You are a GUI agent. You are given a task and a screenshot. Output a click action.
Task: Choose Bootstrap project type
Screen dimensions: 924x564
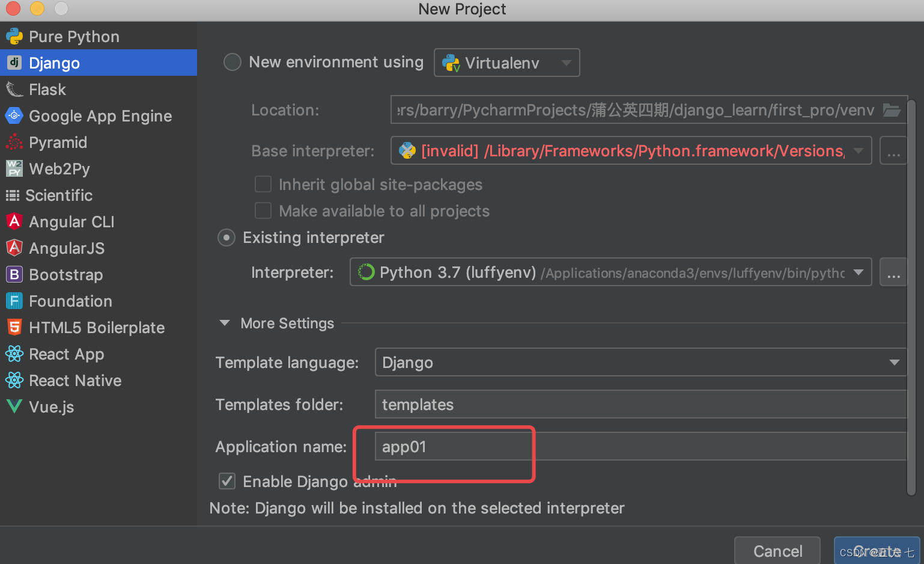point(99,274)
